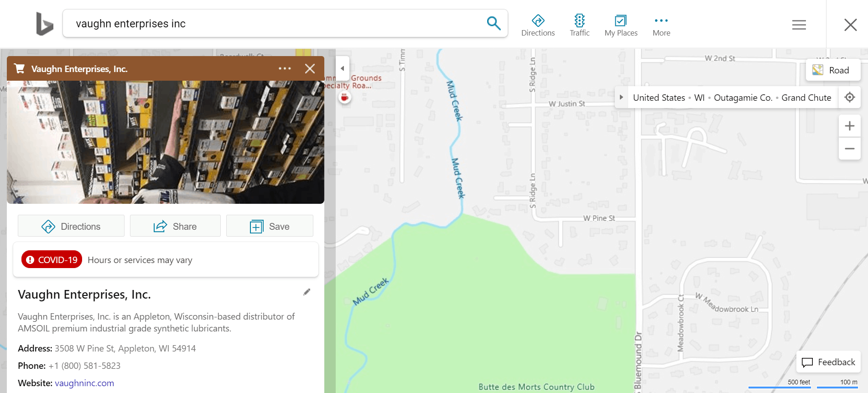Click WI breadcrumb
The height and width of the screenshot is (393, 868).
pyautogui.click(x=699, y=98)
